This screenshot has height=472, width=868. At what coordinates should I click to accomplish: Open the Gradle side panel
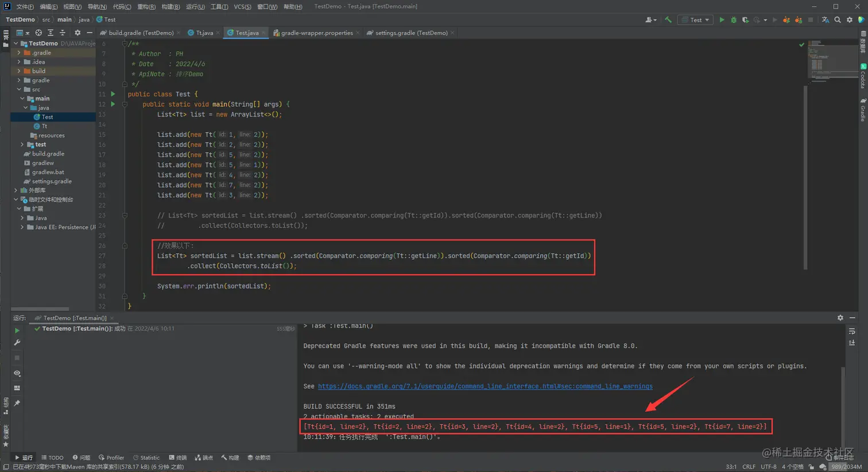[863, 109]
